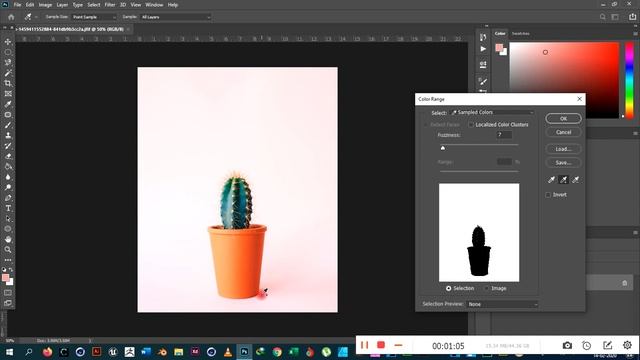This screenshot has width=640, height=360.
Task: Open Firefox from the taskbar
Action: point(47,352)
